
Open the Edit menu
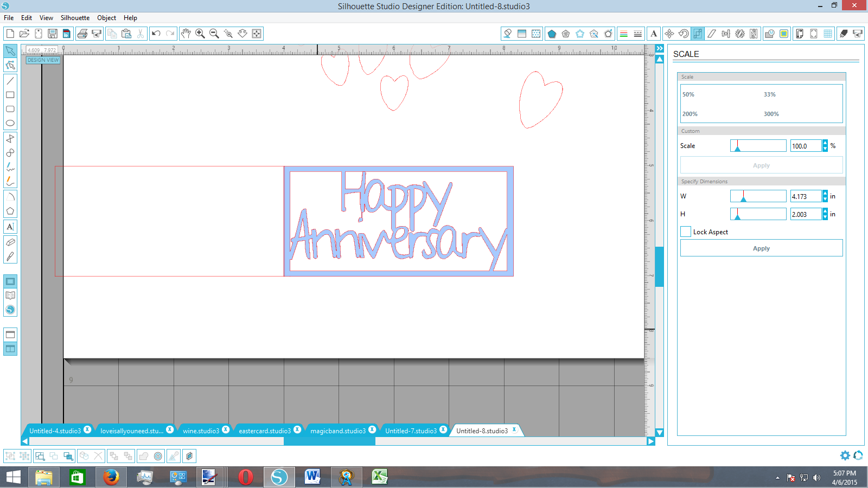click(27, 18)
